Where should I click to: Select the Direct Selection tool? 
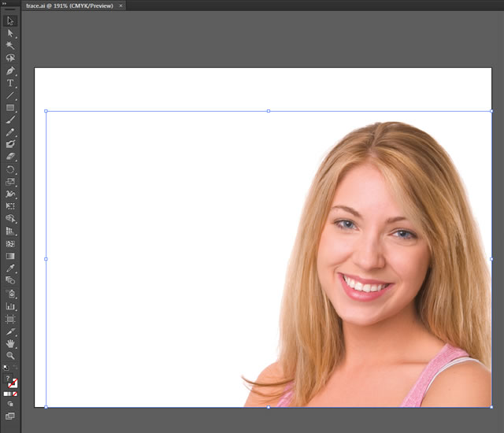pos(10,33)
